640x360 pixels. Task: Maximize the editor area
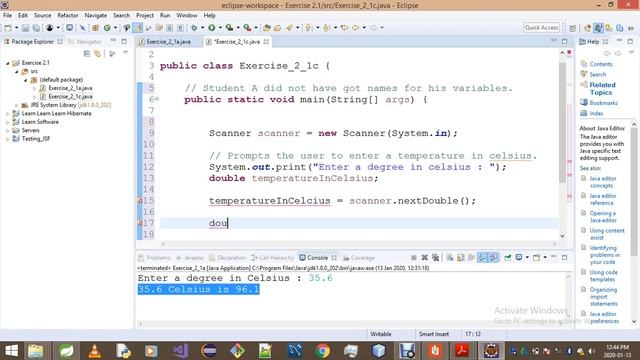pyautogui.click(x=564, y=41)
